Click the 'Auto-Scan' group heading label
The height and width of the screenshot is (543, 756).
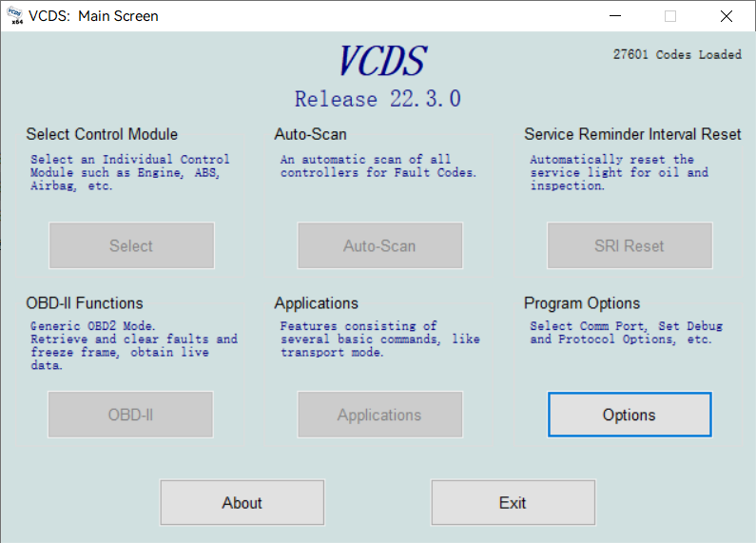coord(311,134)
